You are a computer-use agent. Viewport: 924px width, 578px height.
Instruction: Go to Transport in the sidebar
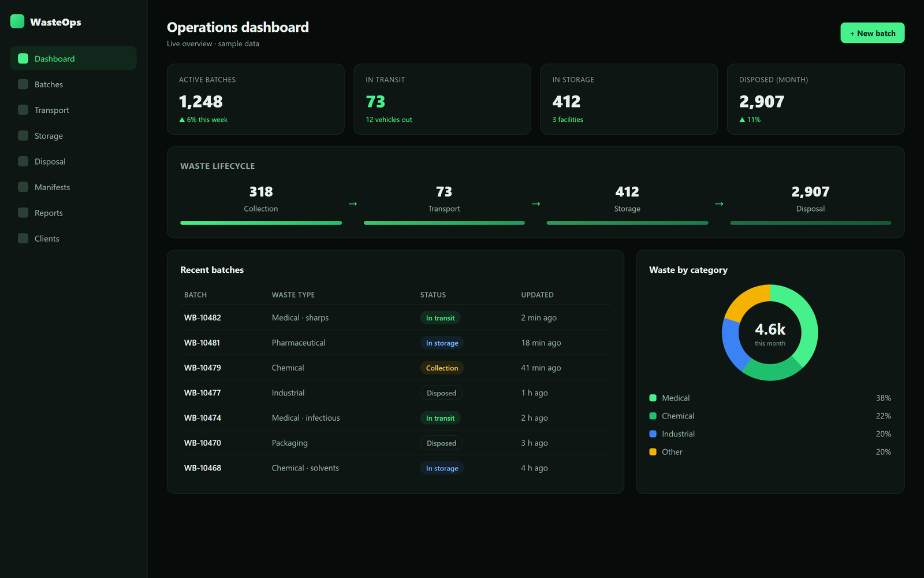[x=73, y=110]
